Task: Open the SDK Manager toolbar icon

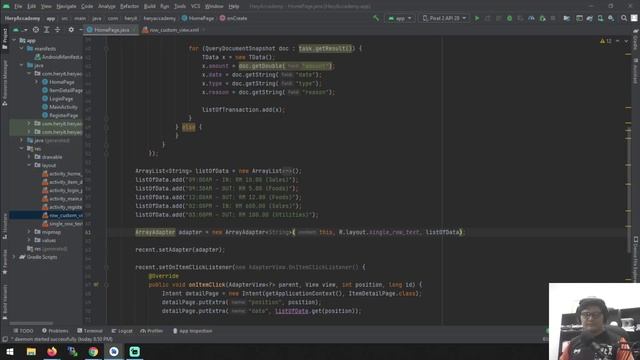Action: pyautogui.click(x=611, y=18)
